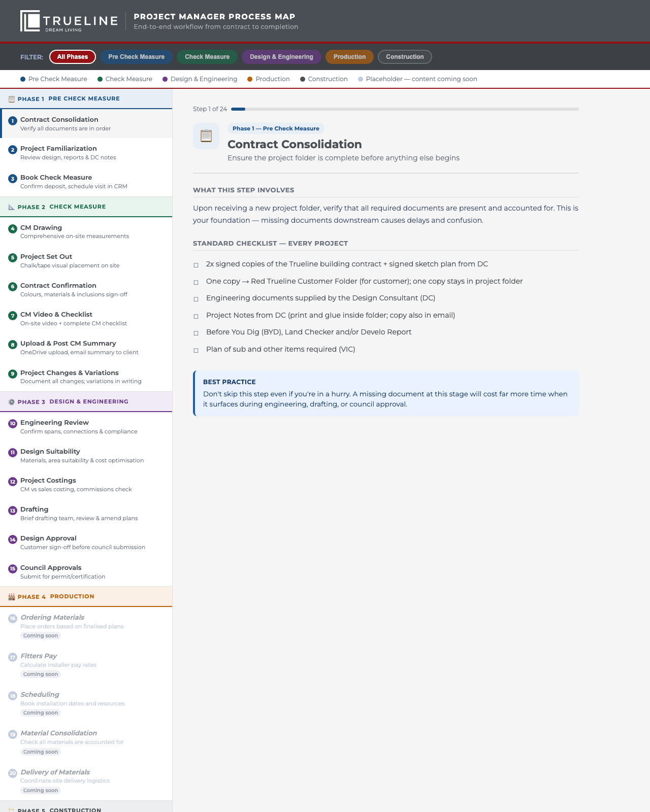Click the clipboard icon beside Contract Consolidation heading
This screenshot has width=650, height=812.
(206, 136)
